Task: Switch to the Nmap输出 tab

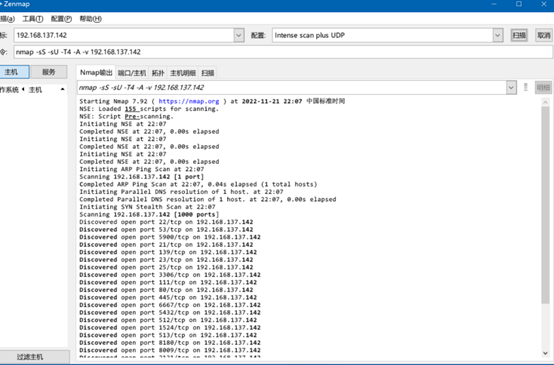Action: tap(96, 72)
